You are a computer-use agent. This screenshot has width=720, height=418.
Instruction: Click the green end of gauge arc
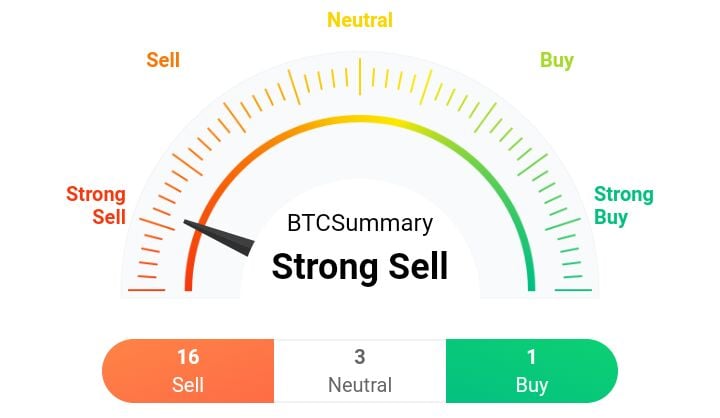click(x=532, y=280)
